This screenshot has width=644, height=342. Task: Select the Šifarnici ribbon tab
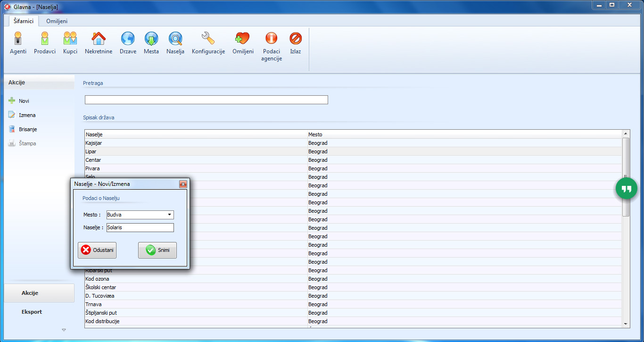click(x=24, y=21)
